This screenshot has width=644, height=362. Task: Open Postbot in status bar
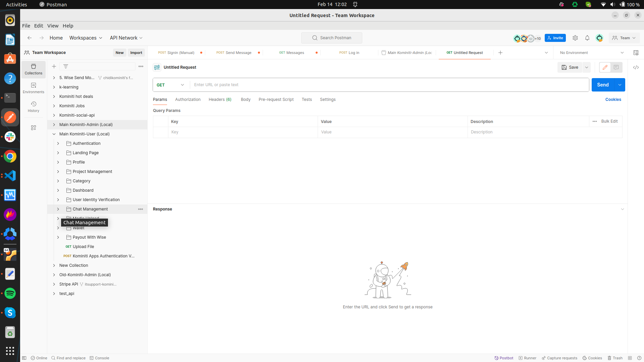click(x=504, y=358)
